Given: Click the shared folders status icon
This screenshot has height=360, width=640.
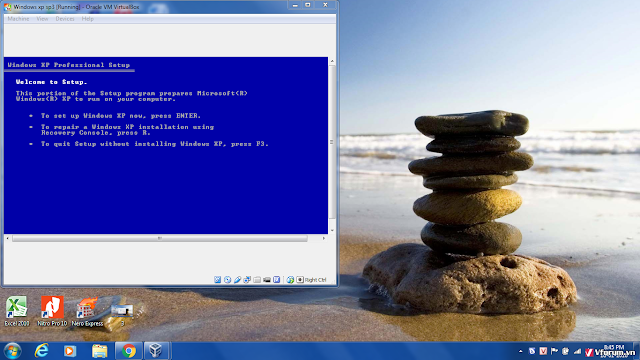Looking at the screenshot, I should (x=257, y=280).
